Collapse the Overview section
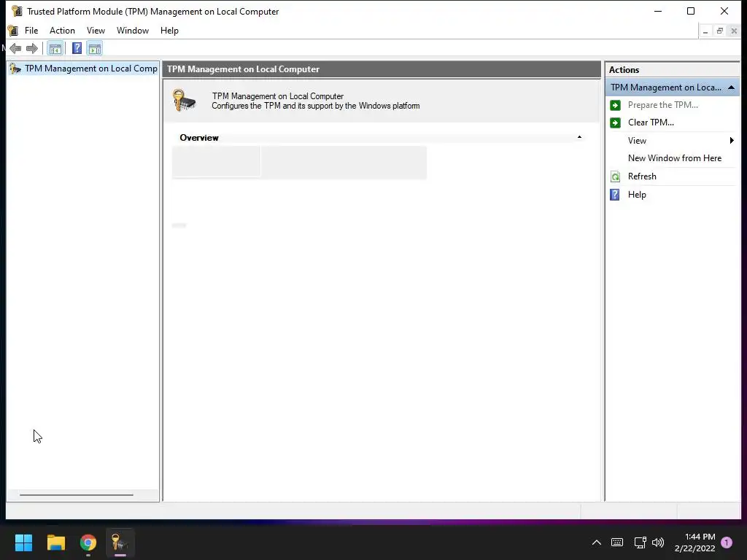 [x=579, y=137]
